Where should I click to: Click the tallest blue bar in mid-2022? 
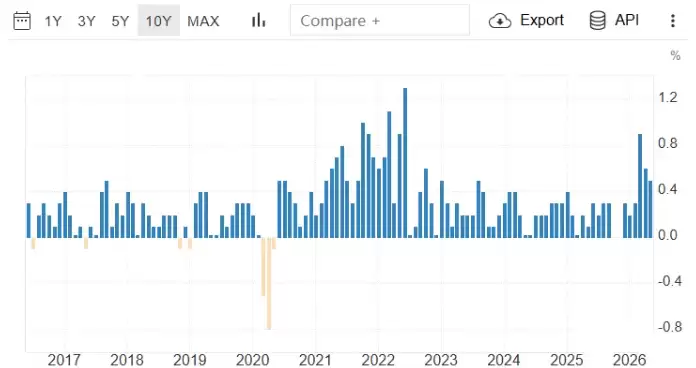(405, 163)
